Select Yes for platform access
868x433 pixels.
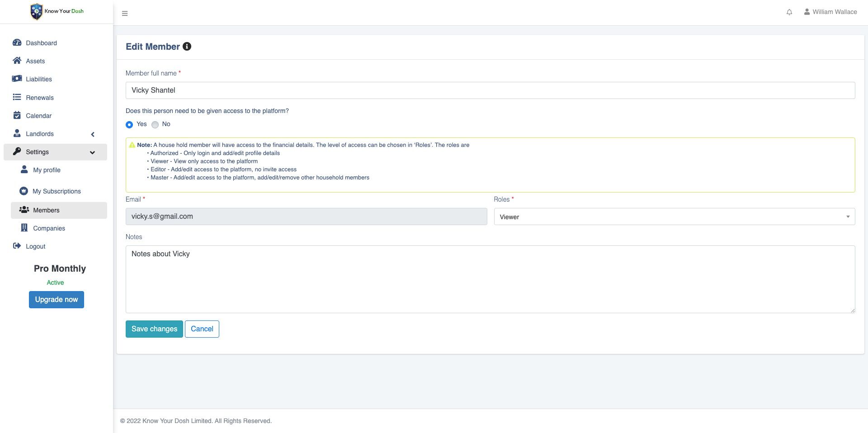click(x=129, y=124)
